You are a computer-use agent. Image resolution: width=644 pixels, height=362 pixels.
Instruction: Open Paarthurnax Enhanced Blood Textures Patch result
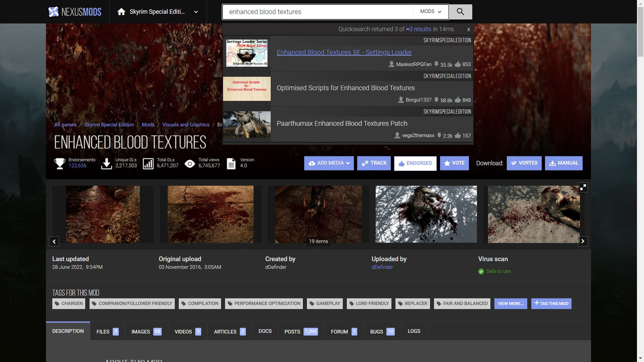click(x=342, y=123)
